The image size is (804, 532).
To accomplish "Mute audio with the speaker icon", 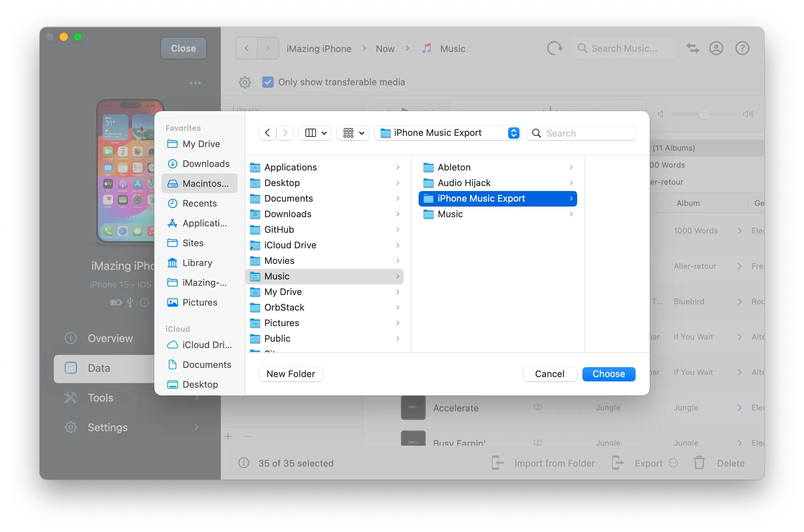I will click(660, 114).
